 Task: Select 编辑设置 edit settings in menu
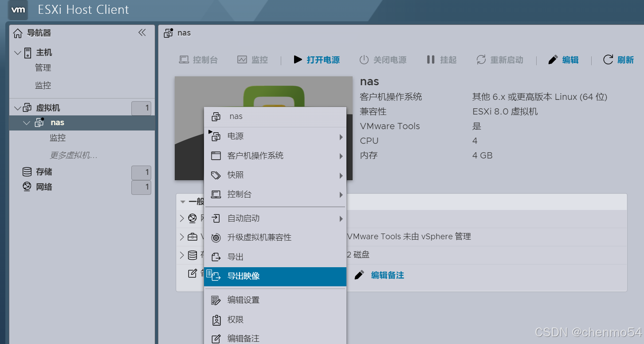pos(275,300)
